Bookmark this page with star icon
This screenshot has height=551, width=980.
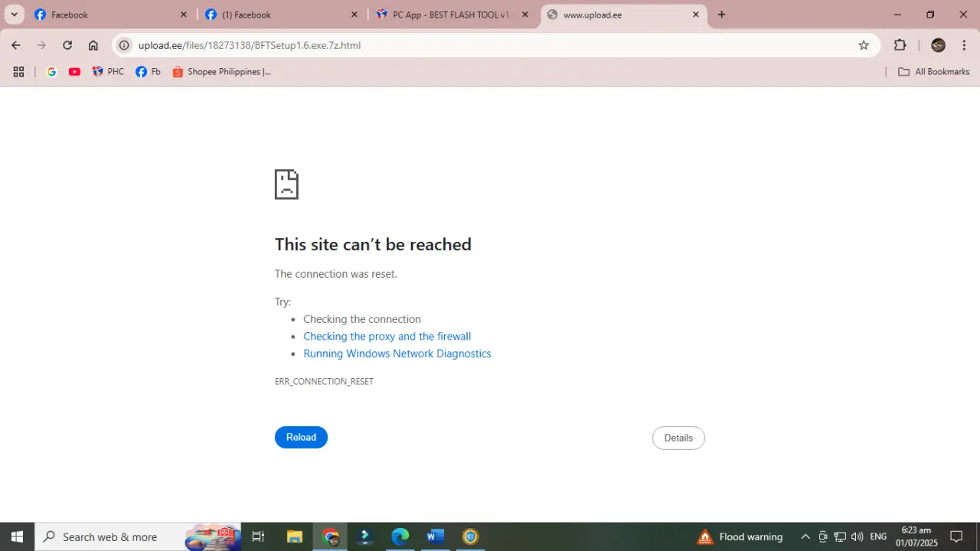pos(864,45)
